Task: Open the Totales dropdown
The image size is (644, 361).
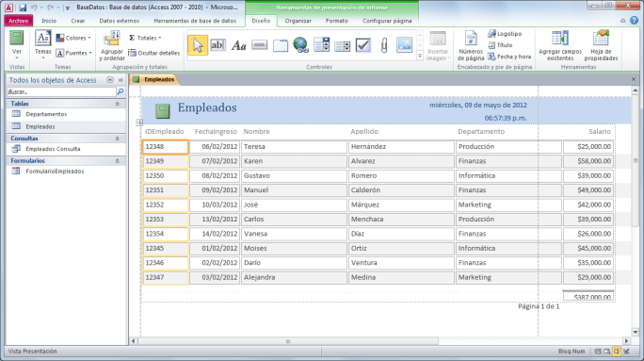Action: (145, 38)
